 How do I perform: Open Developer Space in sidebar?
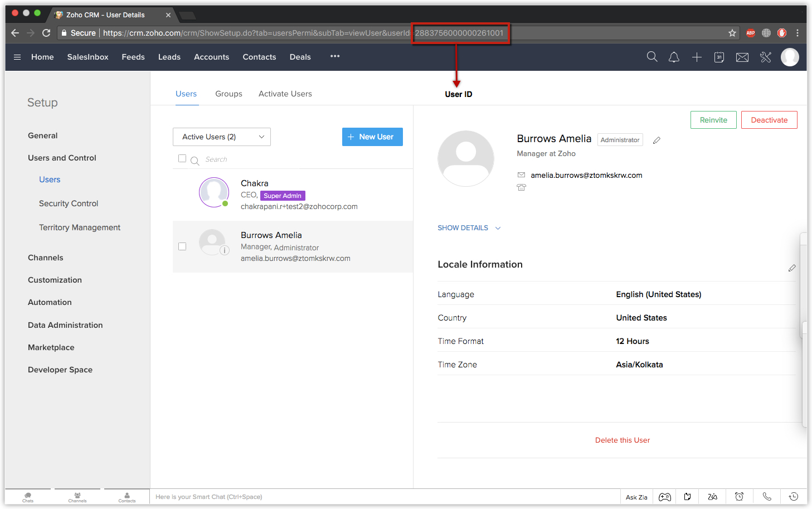point(60,370)
